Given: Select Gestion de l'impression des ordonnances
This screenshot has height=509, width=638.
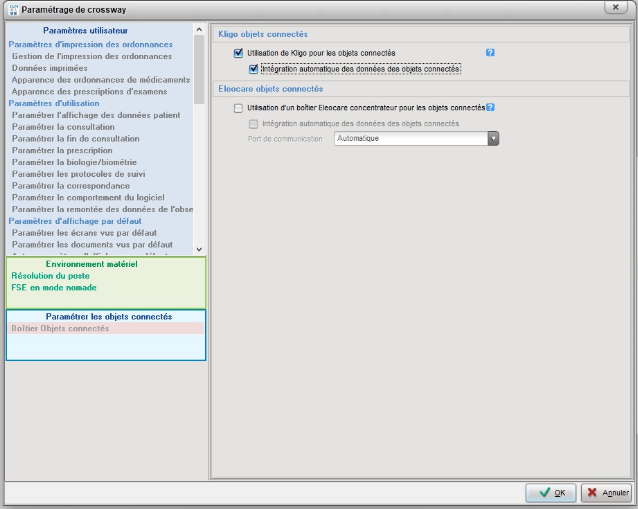Looking at the screenshot, I should (92, 57).
